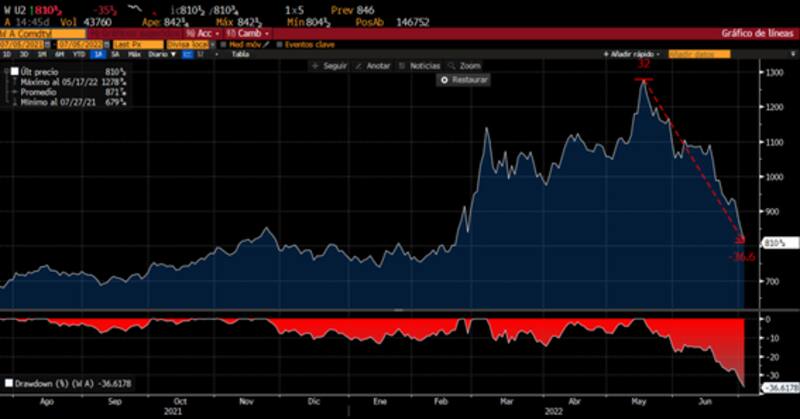This screenshot has height=419, width=800.
Task: Click the Seguir plus icon
Action: click(x=314, y=65)
